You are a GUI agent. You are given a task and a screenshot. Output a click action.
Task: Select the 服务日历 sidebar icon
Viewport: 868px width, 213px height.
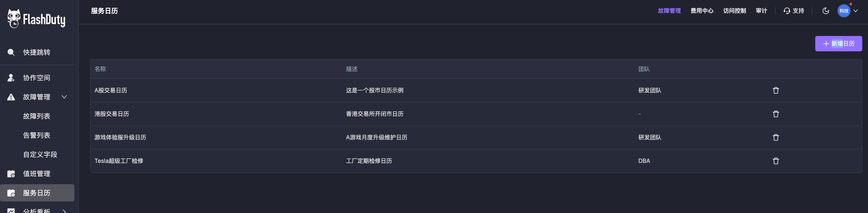coord(11,193)
